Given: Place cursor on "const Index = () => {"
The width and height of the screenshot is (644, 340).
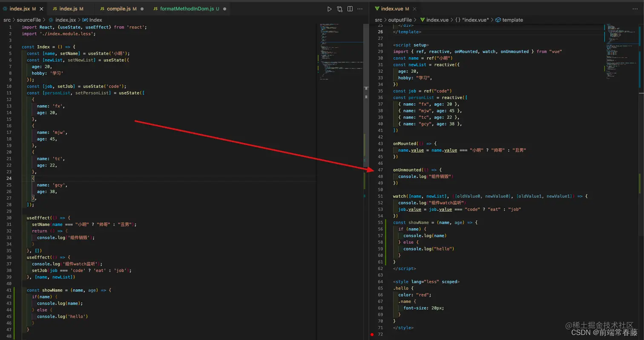Looking at the screenshot, I should point(49,47).
